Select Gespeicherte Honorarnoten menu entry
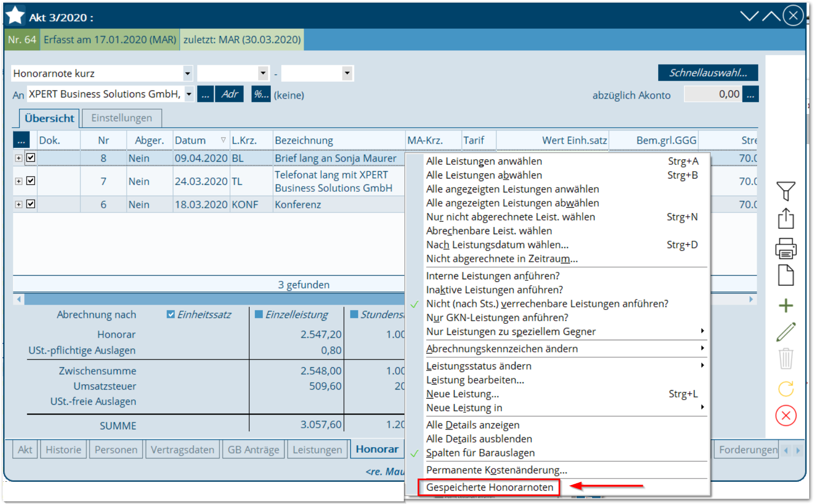This screenshot has width=814, height=504. tap(489, 487)
